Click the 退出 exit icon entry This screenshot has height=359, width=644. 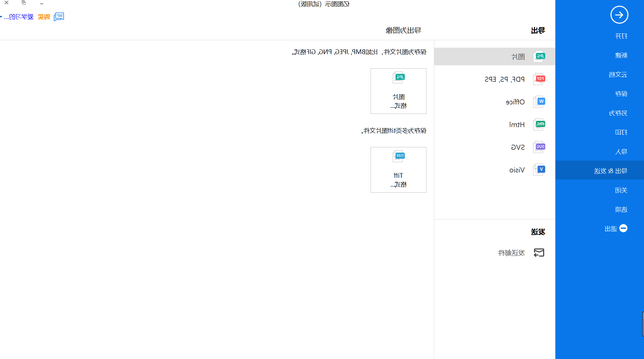coord(616,229)
